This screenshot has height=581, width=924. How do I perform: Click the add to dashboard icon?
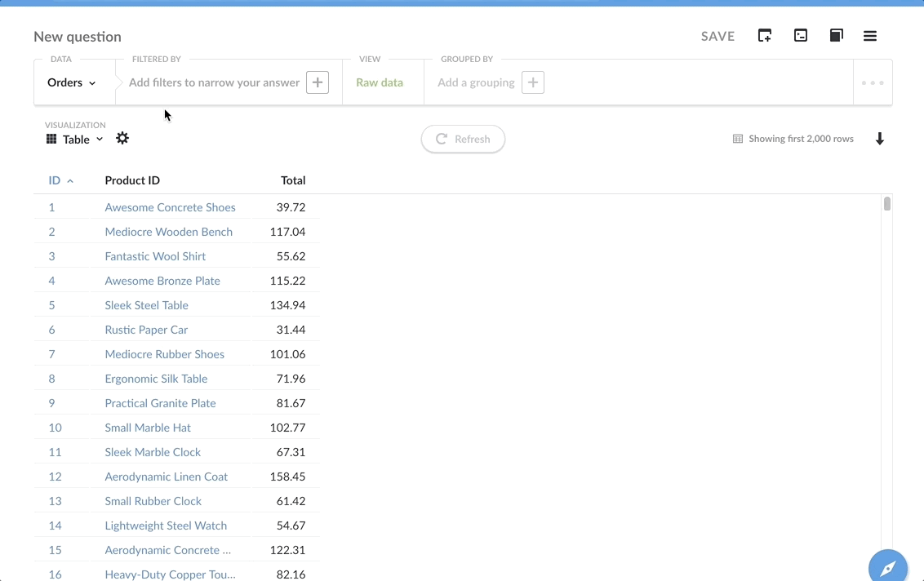pyautogui.click(x=765, y=36)
